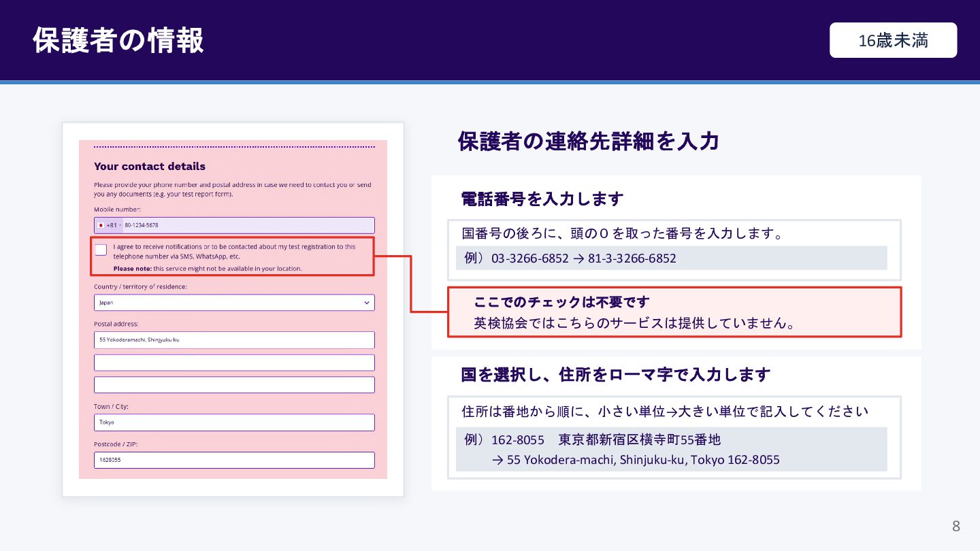The width and height of the screenshot is (980, 551).
Task: Click the Your contact details heading
Action: click(x=150, y=166)
